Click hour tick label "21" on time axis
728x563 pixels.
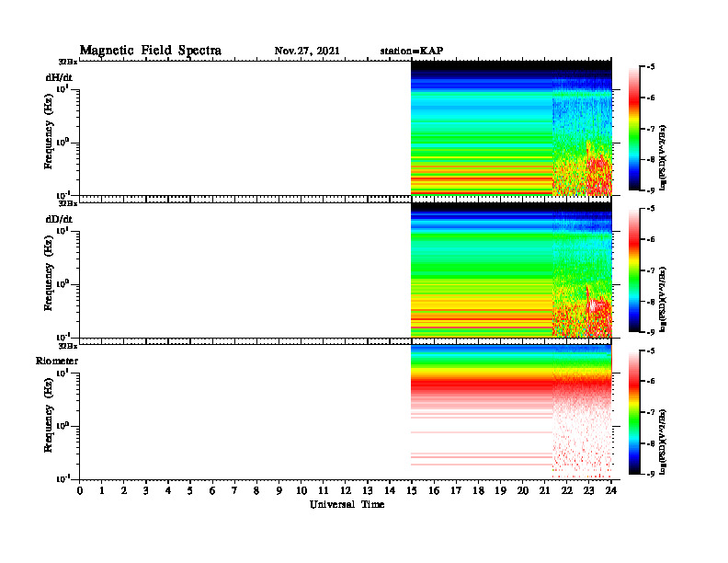(544, 491)
